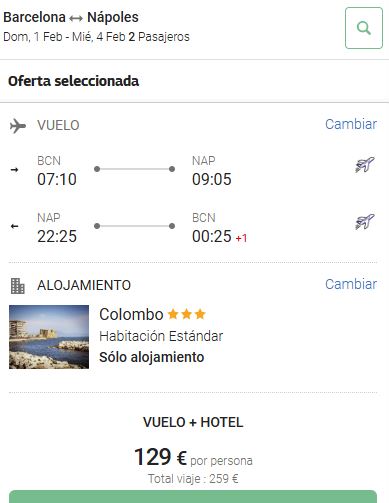
Task: Click the green button at the bottom
Action: coord(193,497)
